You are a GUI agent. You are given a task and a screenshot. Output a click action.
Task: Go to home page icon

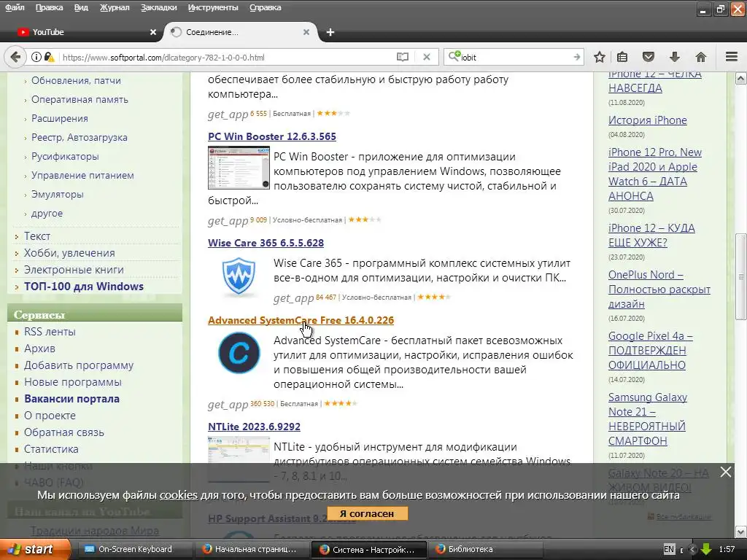[x=701, y=57]
